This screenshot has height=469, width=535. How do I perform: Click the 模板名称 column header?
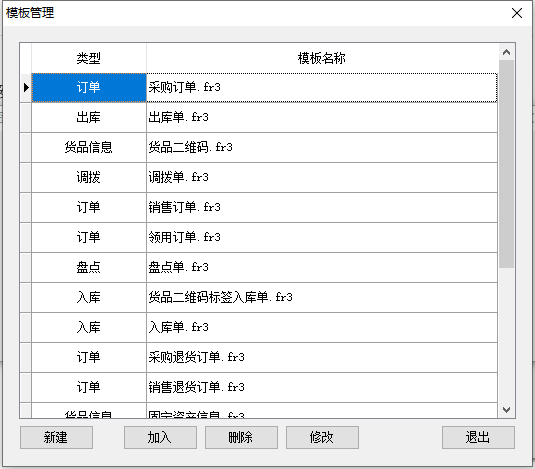coord(322,58)
